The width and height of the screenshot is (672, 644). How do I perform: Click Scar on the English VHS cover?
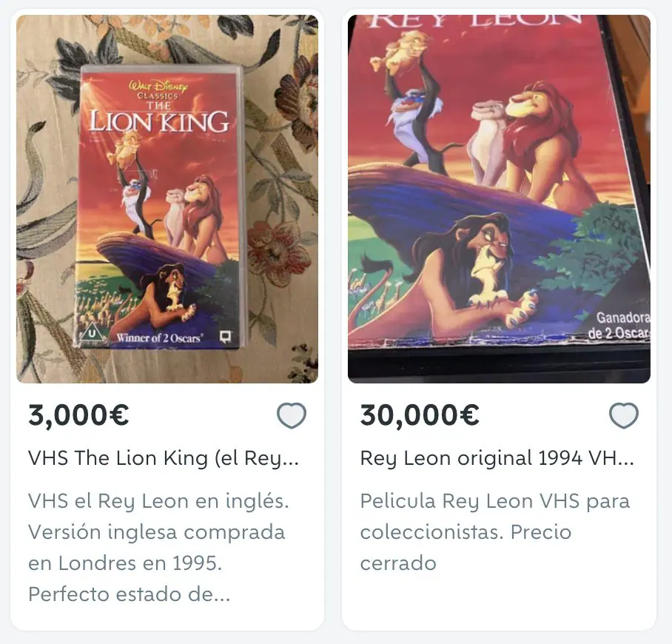point(161,296)
